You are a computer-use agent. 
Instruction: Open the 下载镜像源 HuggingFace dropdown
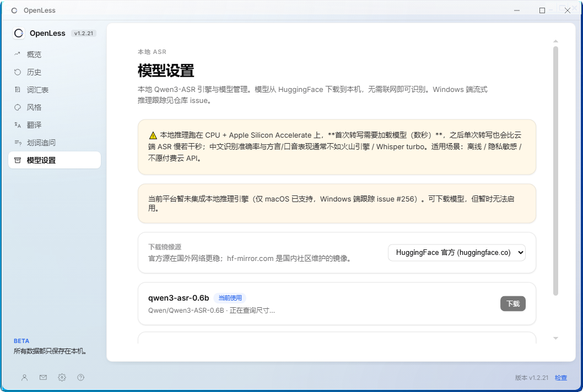click(x=457, y=253)
